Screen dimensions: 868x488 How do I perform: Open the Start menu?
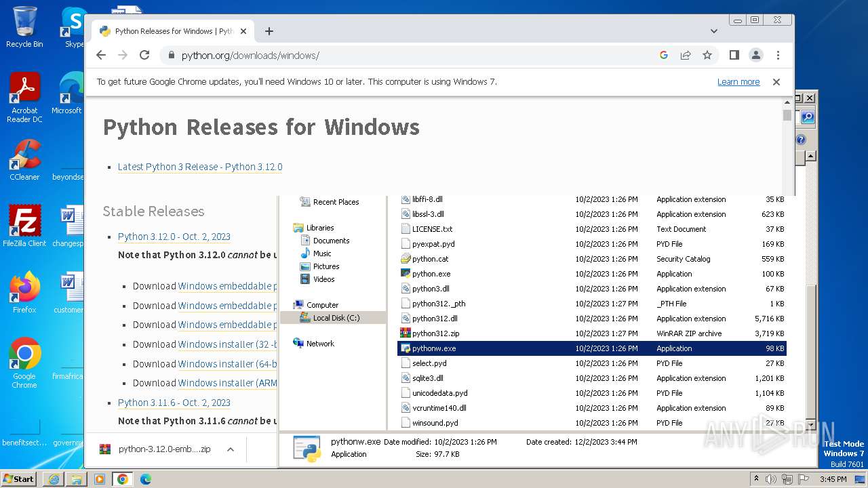[18, 479]
